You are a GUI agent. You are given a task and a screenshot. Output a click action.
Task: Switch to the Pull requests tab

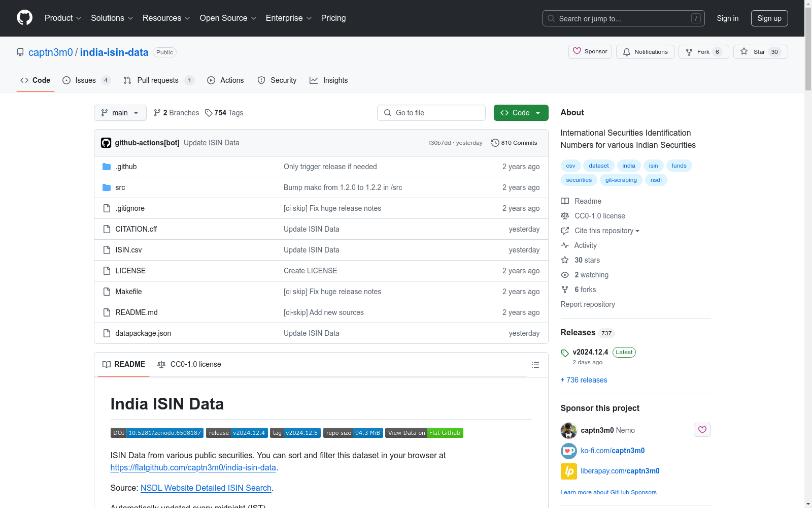click(158, 80)
